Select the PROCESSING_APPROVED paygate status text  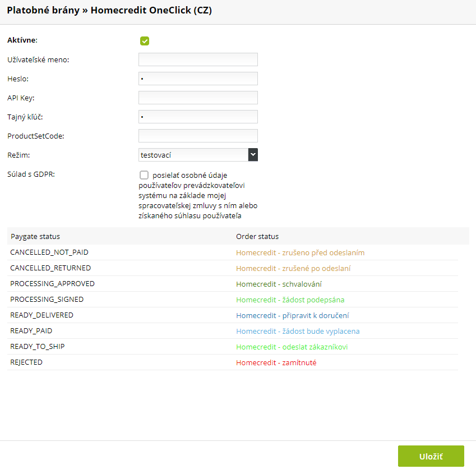[52, 284]
